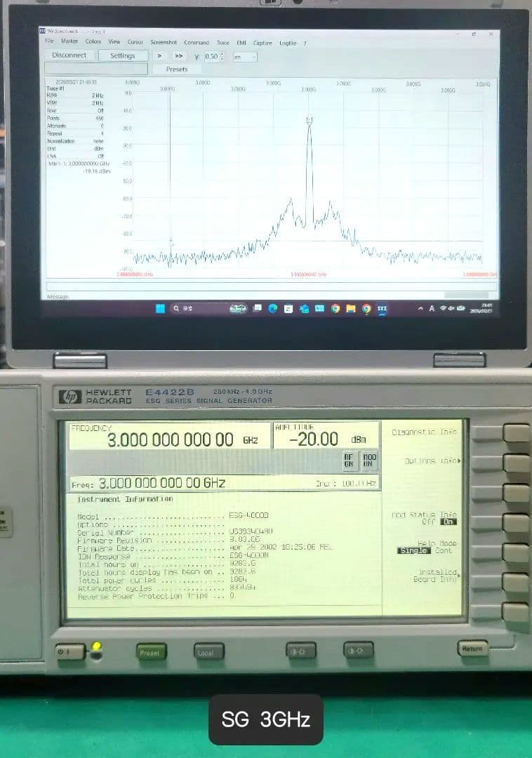Open the Wi-Fi network tray icon
Screen dimensions: 532x758
click(443, 308)
